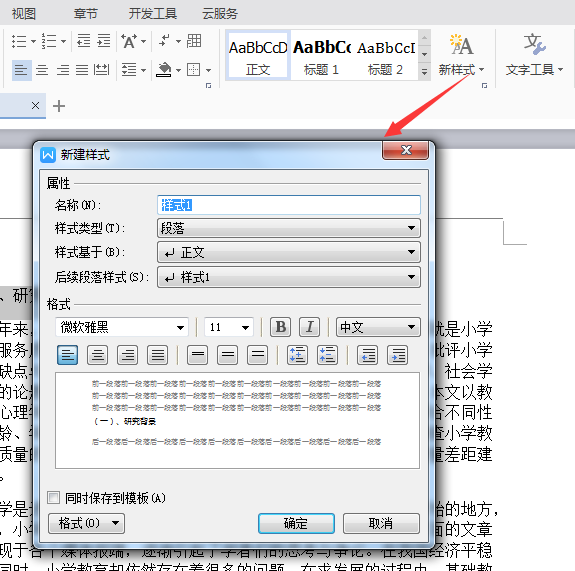Viewport: 575px width, 571px height.
Task: Open the paragraph settings dialog launcher
Action: 208,85
